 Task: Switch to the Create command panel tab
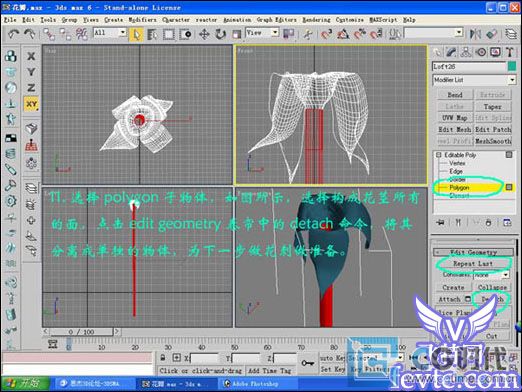click(x=437, y=52)
